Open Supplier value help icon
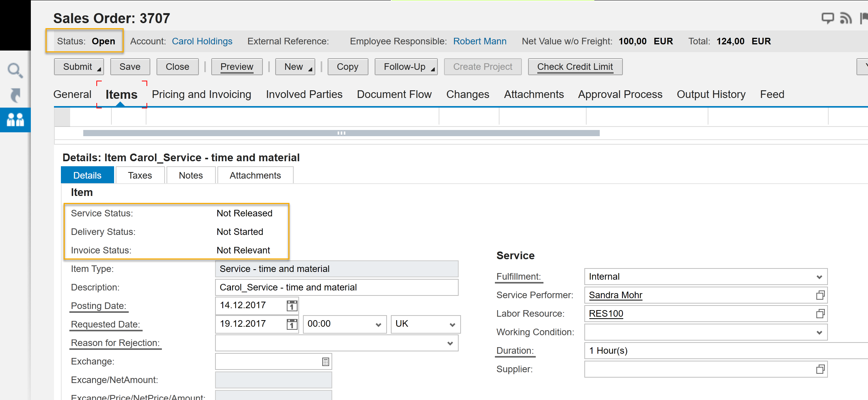 (820, 370)
